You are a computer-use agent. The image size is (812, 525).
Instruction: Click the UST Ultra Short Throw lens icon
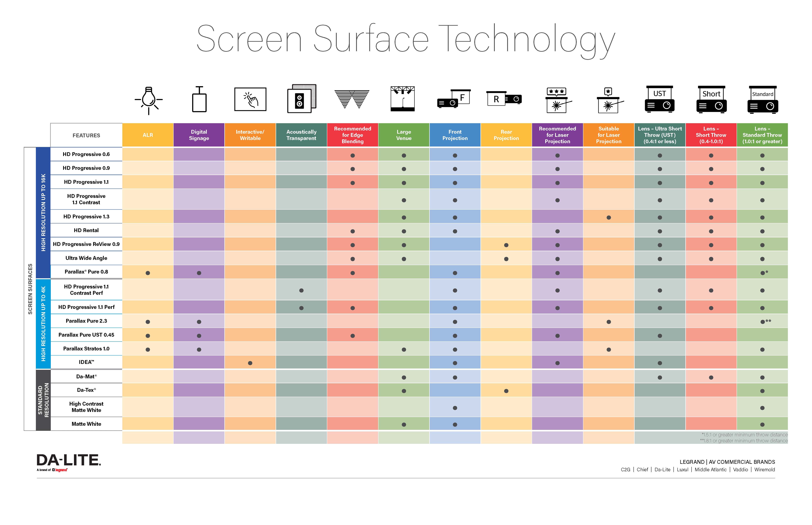(659, 104)
